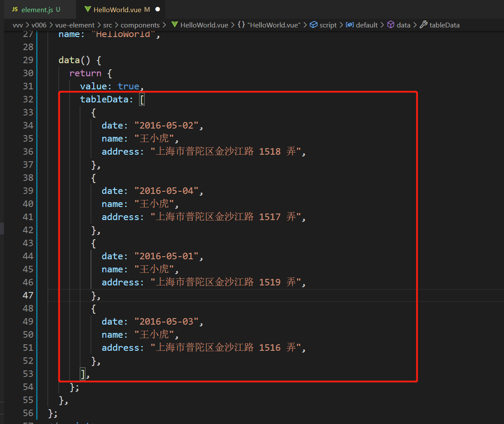The width and height of the screenshot is (504, 424).
Task: Click the date string "2016-05-04"
Action: point(166,191)
